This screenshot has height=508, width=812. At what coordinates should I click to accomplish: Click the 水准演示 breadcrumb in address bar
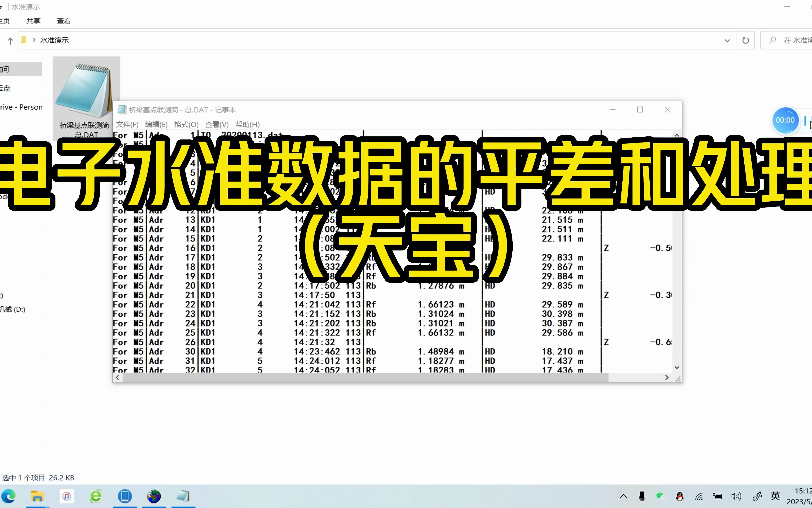(x=54, y=40)
